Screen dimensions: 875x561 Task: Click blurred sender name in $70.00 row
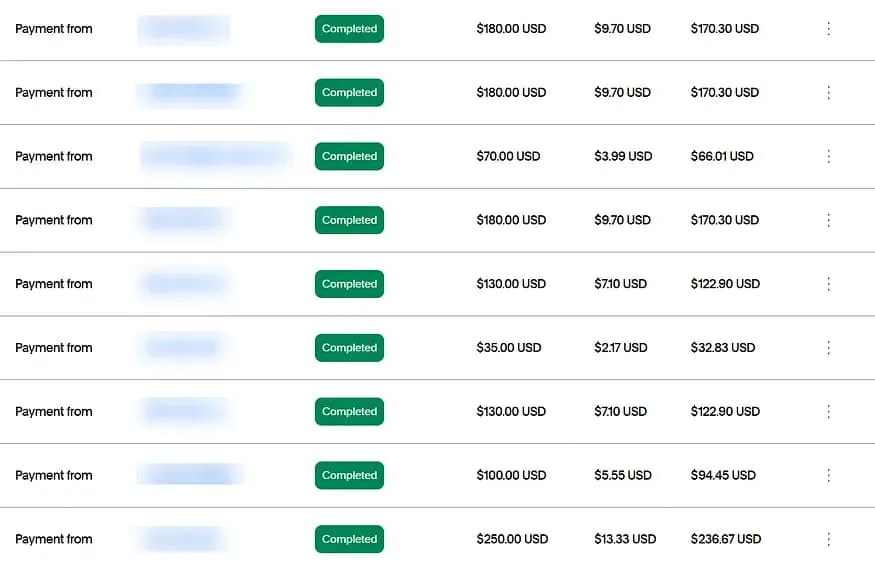pos(215,156)
